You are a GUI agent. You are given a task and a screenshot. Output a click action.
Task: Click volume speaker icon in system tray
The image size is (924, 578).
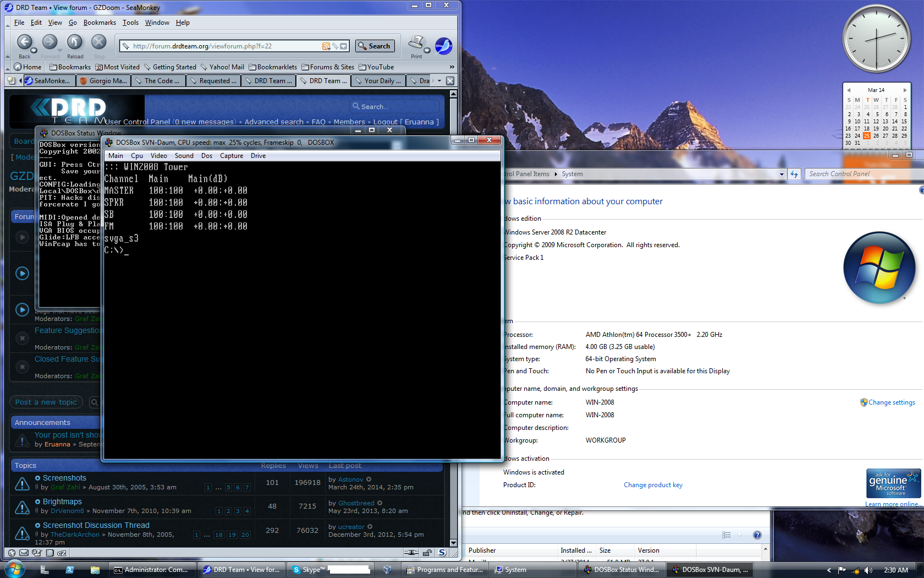(x=868, y=570)
